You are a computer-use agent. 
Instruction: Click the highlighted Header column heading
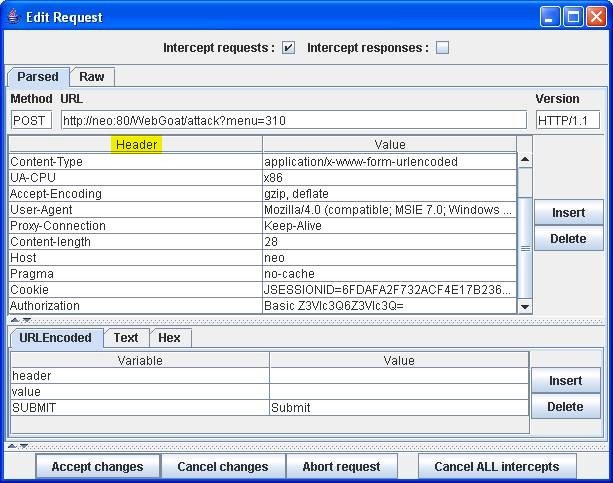pyautogui.click(x=136, y=144)
